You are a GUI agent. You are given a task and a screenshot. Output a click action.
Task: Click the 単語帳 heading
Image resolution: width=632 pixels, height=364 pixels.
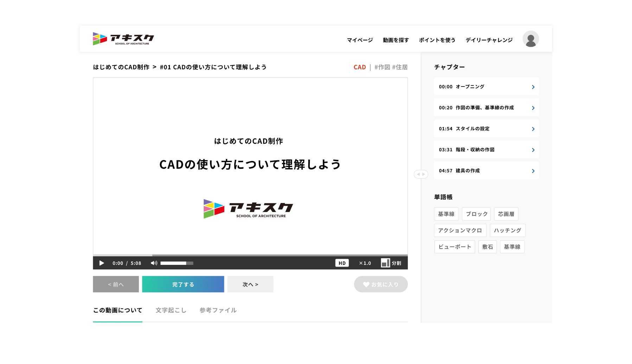[x=443, y=197]
